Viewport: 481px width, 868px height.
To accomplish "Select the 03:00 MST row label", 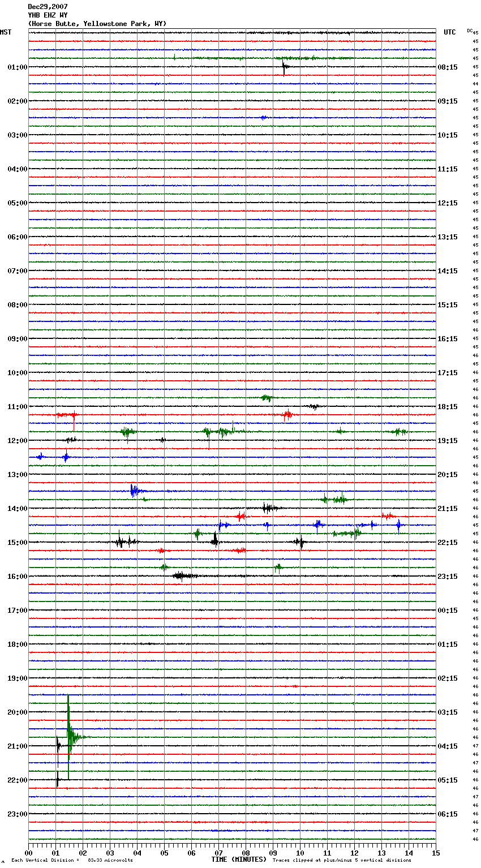I will point(18,135).
